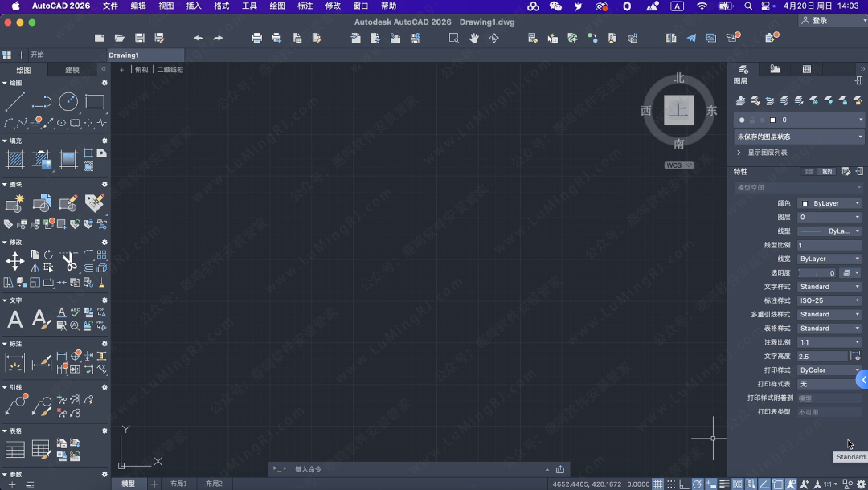Image resolution: width=868 pixels, height=490 pixels.
Task: Open the 绘图 menu in the menu bar
Action: (276, 6)
